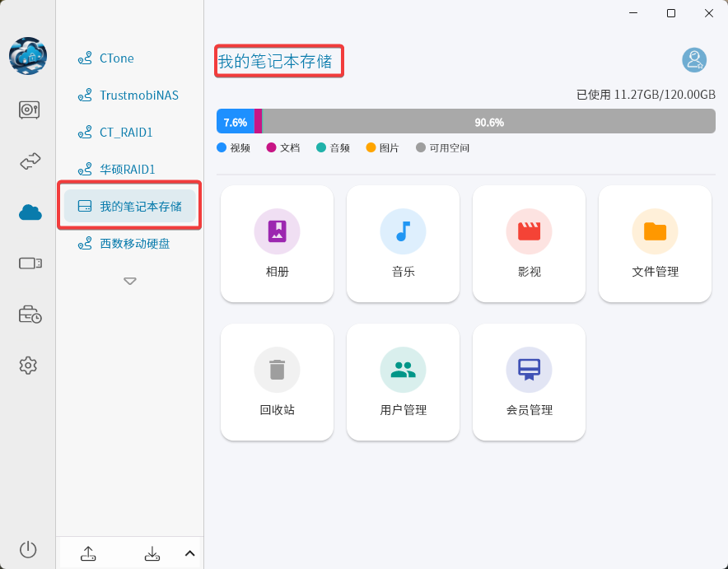Viewport: 728px width, 569px height.
Task: Open 文件管理 file manager tile
Action: (655, 244)
